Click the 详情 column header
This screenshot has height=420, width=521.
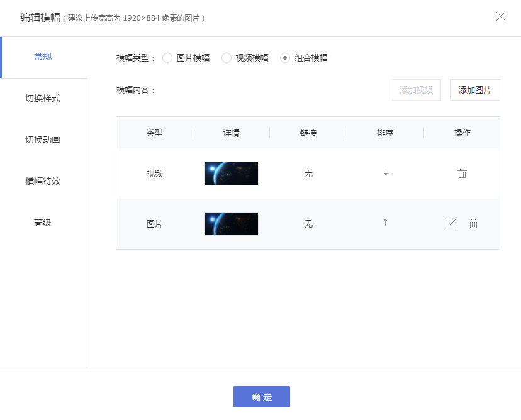(232, 133)
